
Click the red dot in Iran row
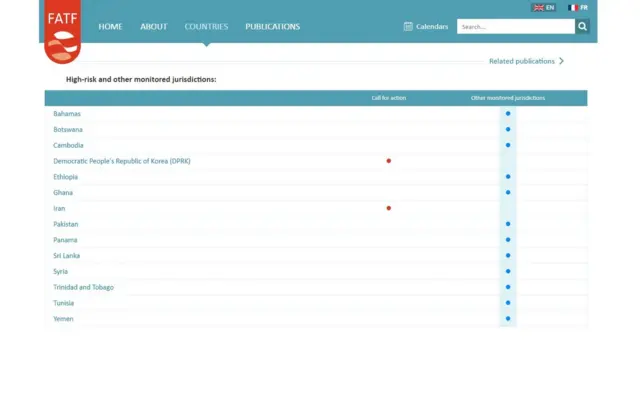tap(388, 208)
